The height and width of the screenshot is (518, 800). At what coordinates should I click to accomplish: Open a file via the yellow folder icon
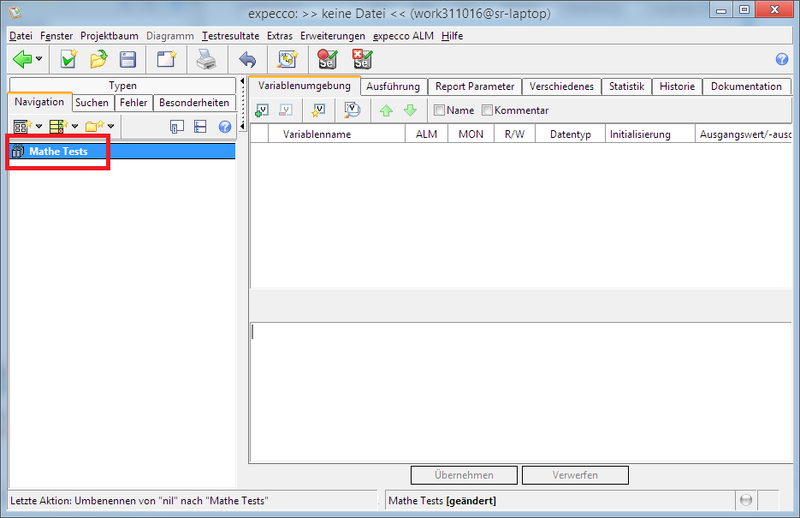click(x=98, y=60)
